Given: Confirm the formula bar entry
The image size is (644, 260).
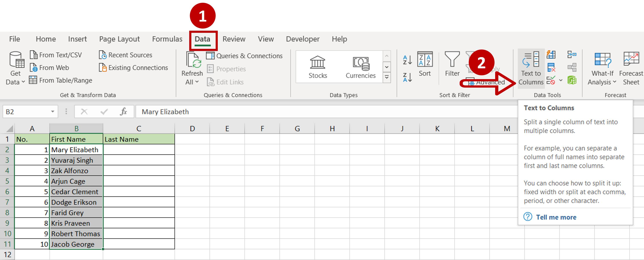Looking at the screenshot, I should (x=104, y=112).
